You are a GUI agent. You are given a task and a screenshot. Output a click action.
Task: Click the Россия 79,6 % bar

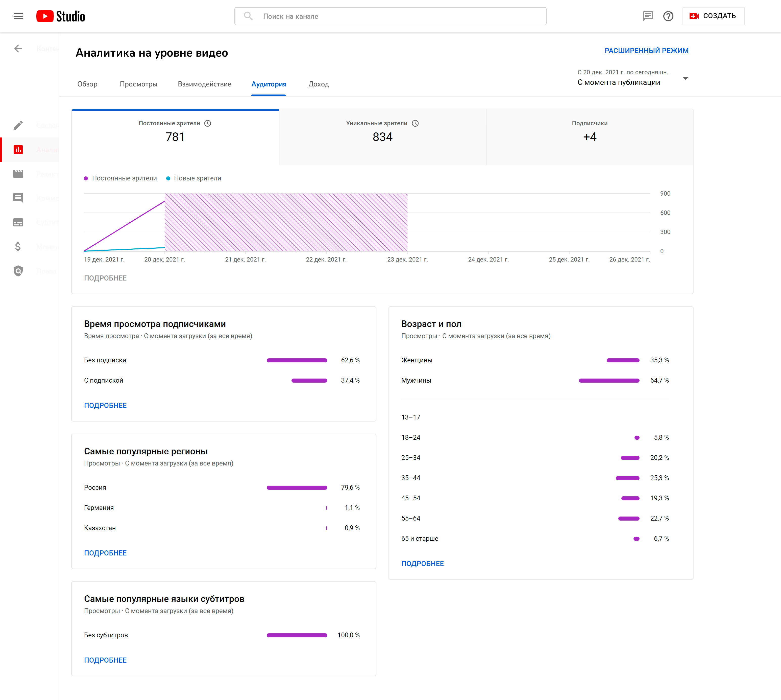pos(297,488)
